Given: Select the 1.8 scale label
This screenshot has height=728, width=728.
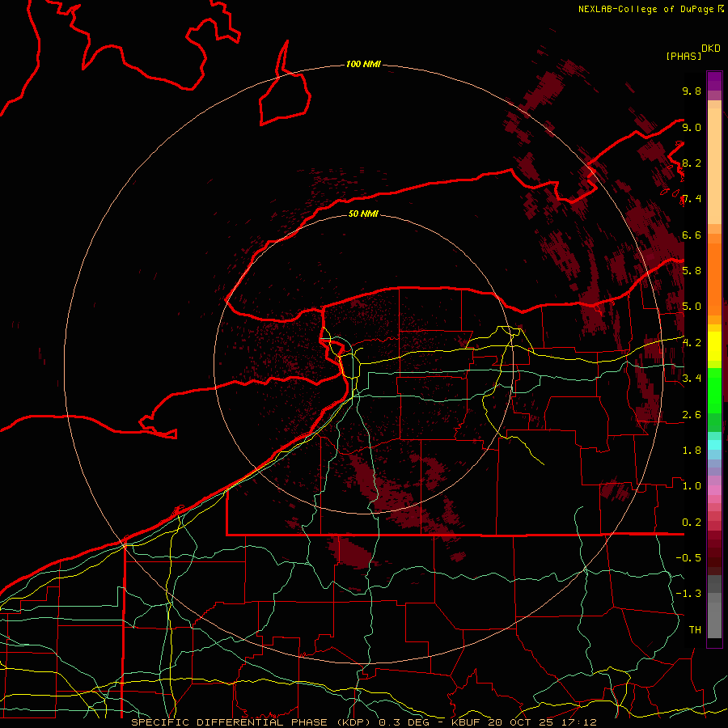Looking at the screenshot, I should [692, 451].
